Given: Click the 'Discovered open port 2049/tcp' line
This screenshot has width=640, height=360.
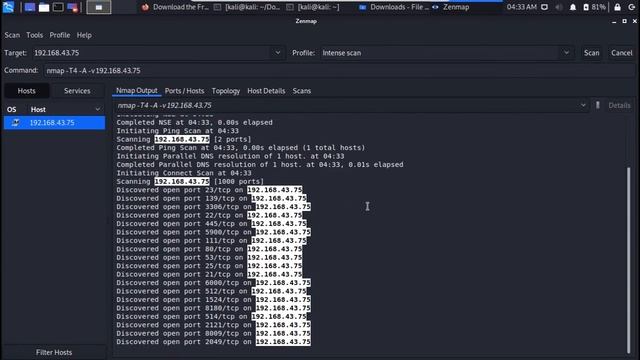Looking at the screenshot, I should [213, 342].
